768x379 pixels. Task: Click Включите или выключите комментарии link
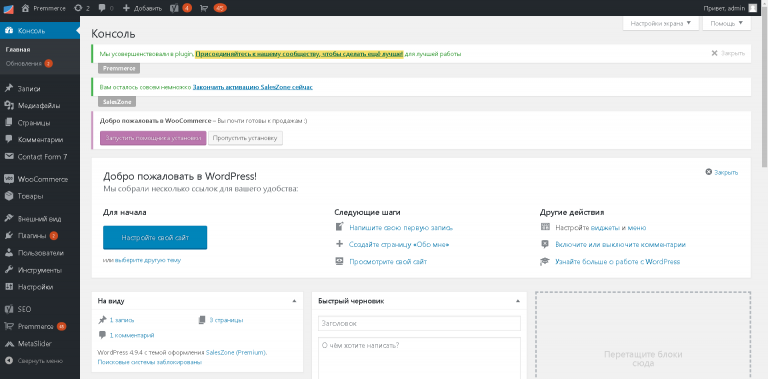click(x=621, y=244)
